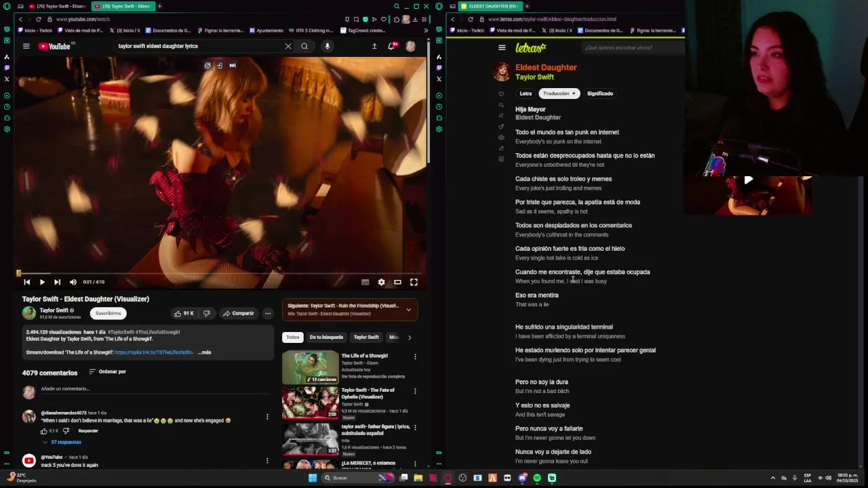Image resolution: width=868 pixels, height=488 pixels.
Task: Mute the YouTube player volume
Action: 73,282
